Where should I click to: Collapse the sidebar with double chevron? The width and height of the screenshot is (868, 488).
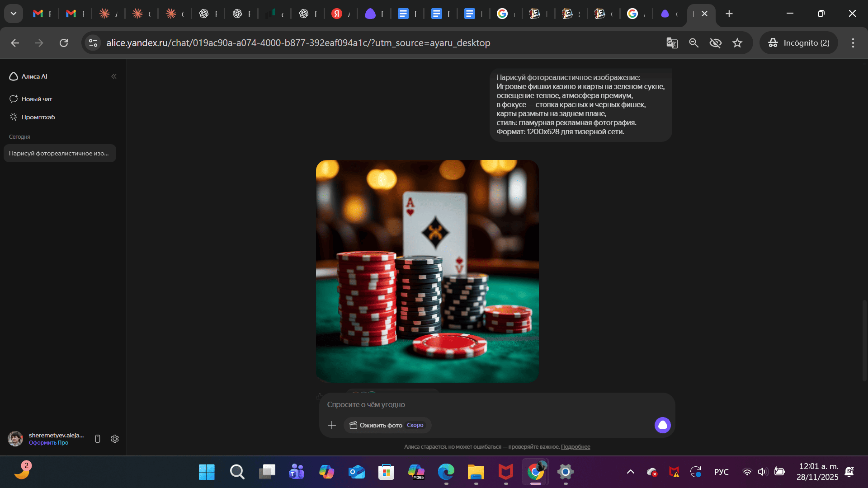[x=114, y=76]
